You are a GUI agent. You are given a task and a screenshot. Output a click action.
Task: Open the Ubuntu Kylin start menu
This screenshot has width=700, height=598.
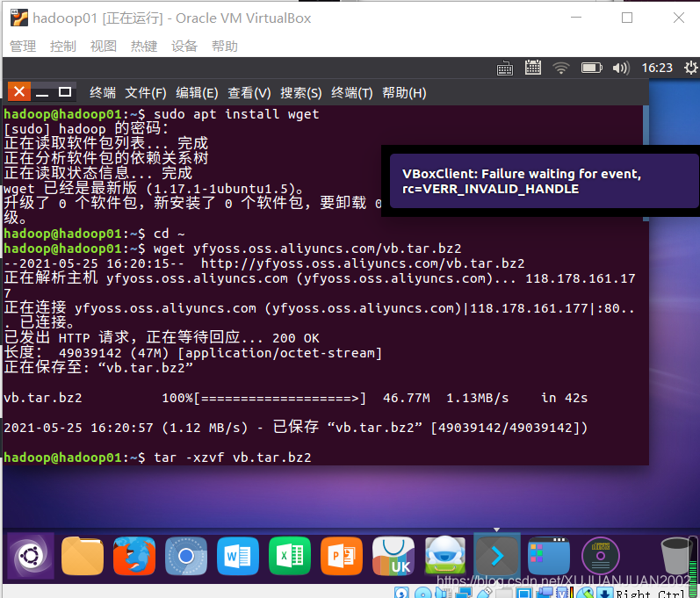pyautogui.click(x=30, y=556)
